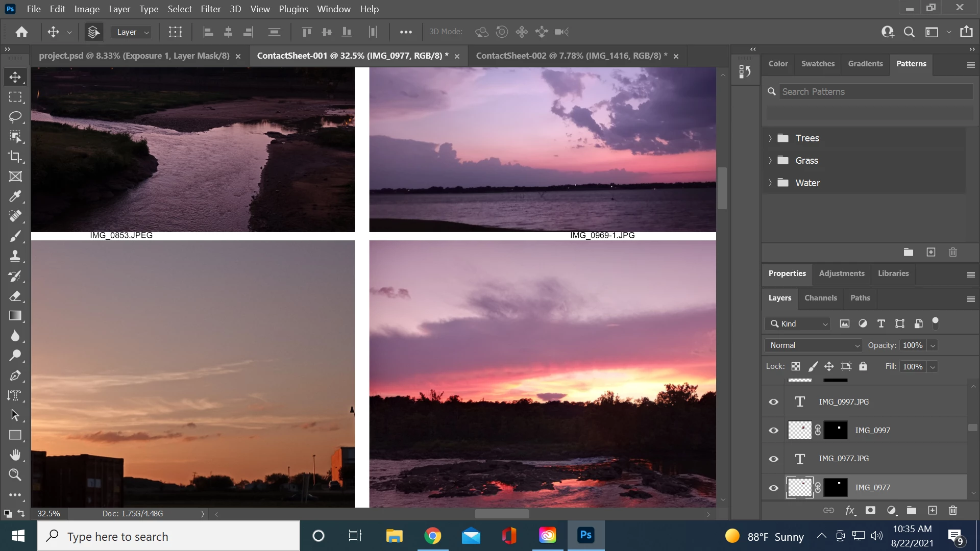Open the Opacity value dropdown arrow
This screenshot has width=980, height=551.
tap(933, 345)
